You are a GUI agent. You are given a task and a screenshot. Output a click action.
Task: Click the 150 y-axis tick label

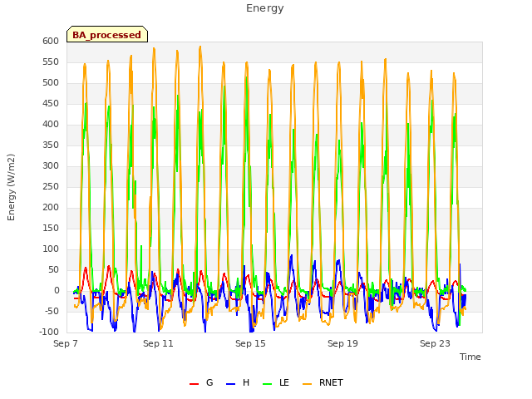pyautogui.click(x=51, y=228)
